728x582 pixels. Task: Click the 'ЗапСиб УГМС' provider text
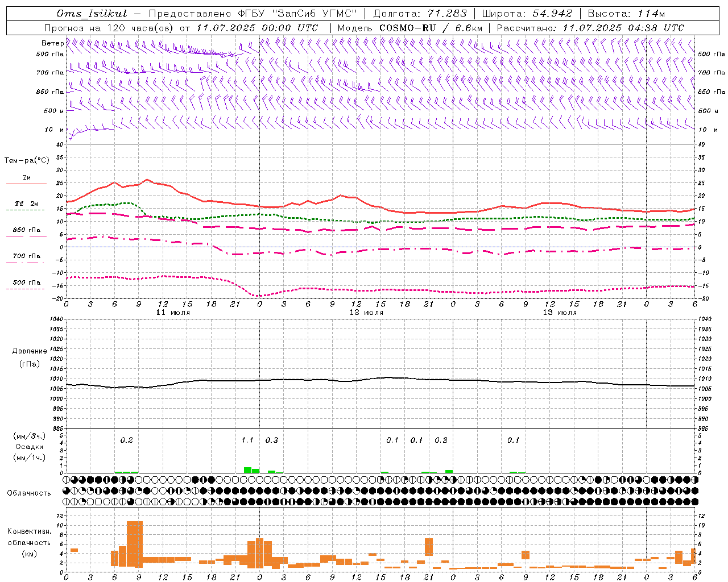315,14
